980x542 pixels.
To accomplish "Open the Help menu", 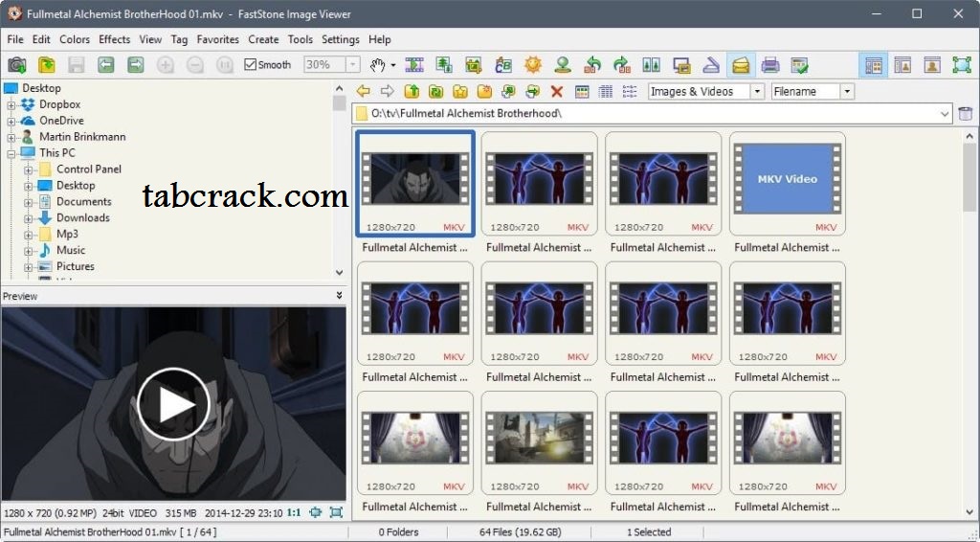I will click(379, 39).
